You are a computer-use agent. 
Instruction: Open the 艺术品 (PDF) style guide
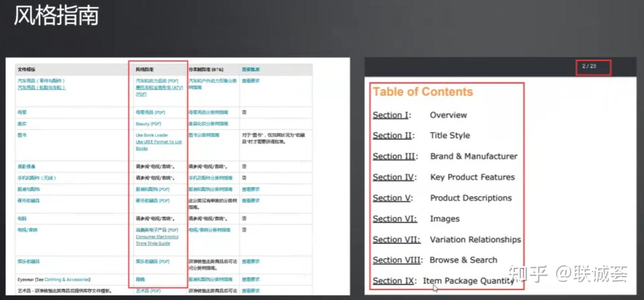click(x=148, y=291)
